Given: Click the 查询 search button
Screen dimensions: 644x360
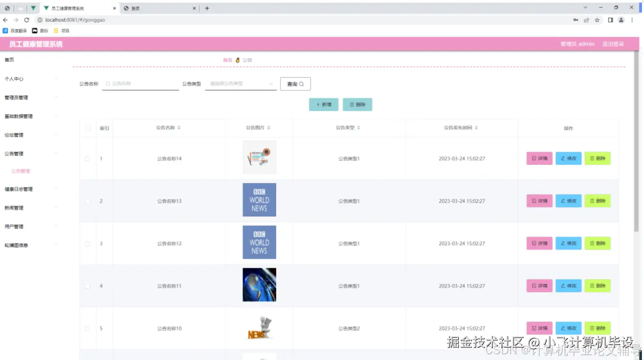Looking at the screenshot, I should (x=295, y=84).
